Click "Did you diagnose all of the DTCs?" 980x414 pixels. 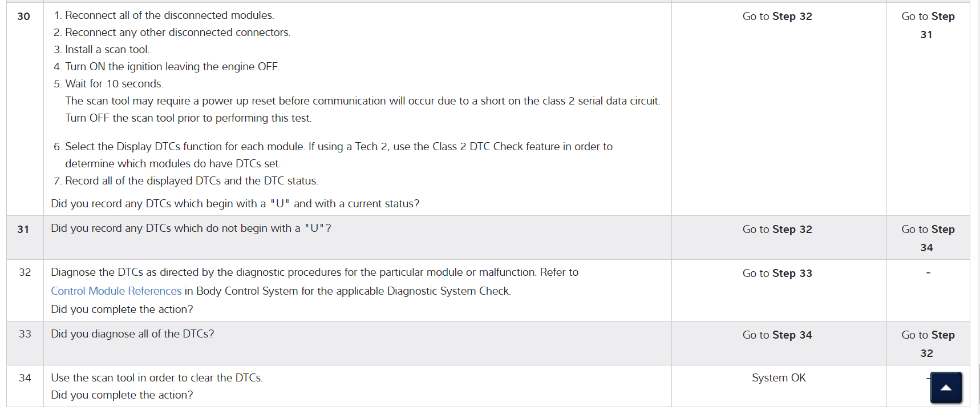pyautogui.click(x=132, y=334)
